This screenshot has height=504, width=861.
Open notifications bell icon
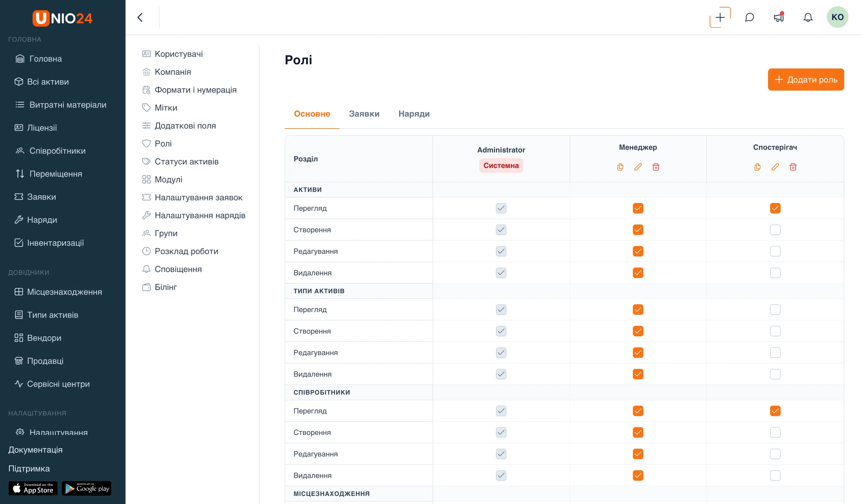(808, 17)
